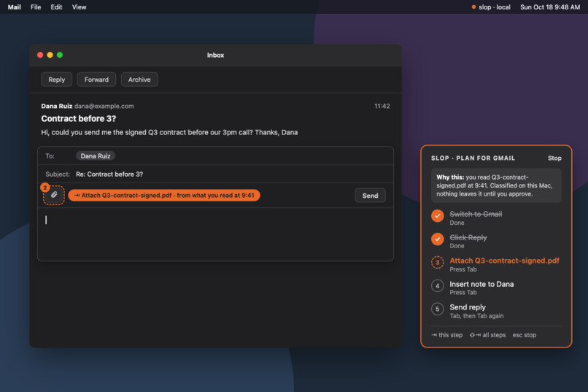Screen dimensions: 588x392
Task: Open the Edit menu
Action: [x=56, y=7]
